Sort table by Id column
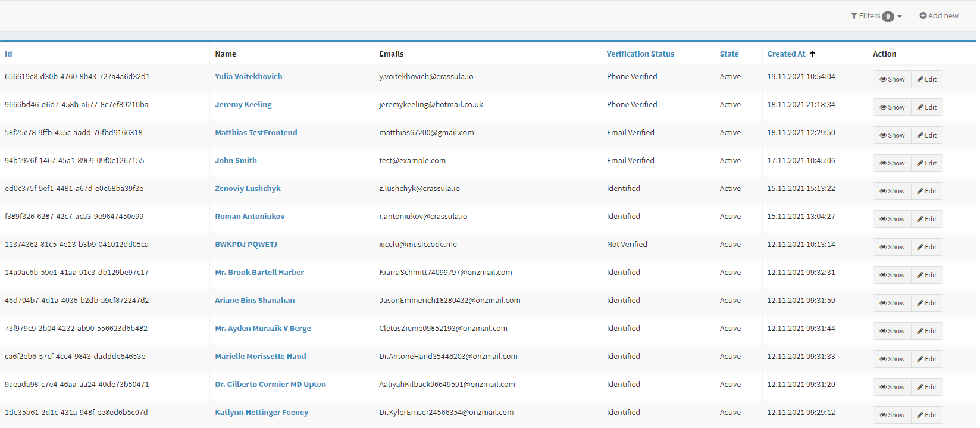The height and width of the screenshot is (428, 980). (8, 54)
